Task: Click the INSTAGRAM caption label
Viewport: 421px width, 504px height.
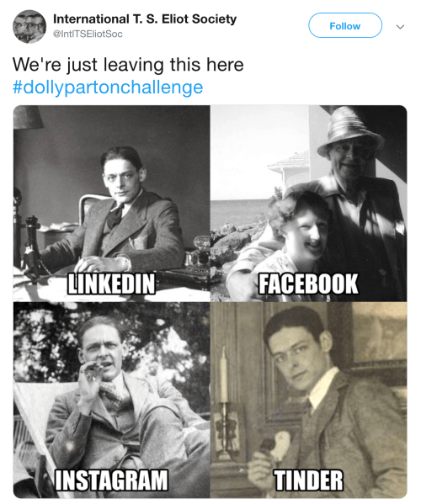Action: (111, 480)
